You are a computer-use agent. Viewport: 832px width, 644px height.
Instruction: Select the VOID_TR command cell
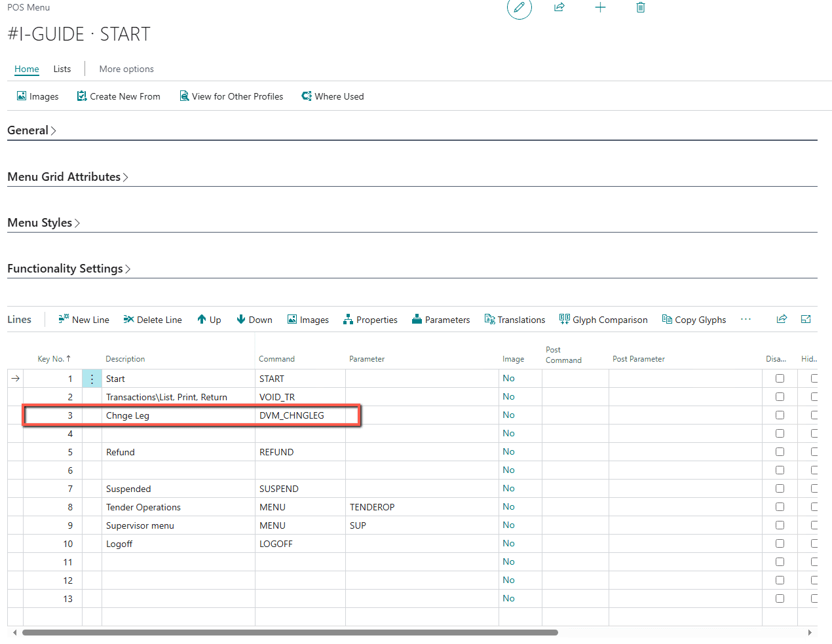[x=300, y=397]
